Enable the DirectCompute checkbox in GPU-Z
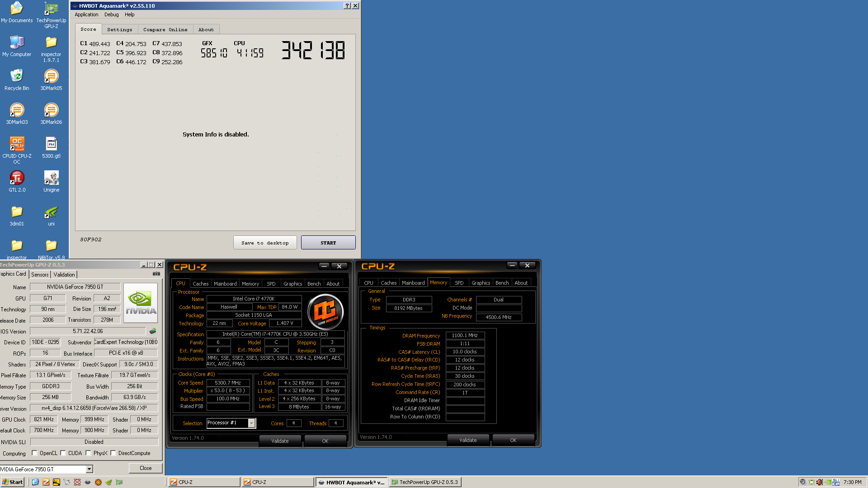 113,453
